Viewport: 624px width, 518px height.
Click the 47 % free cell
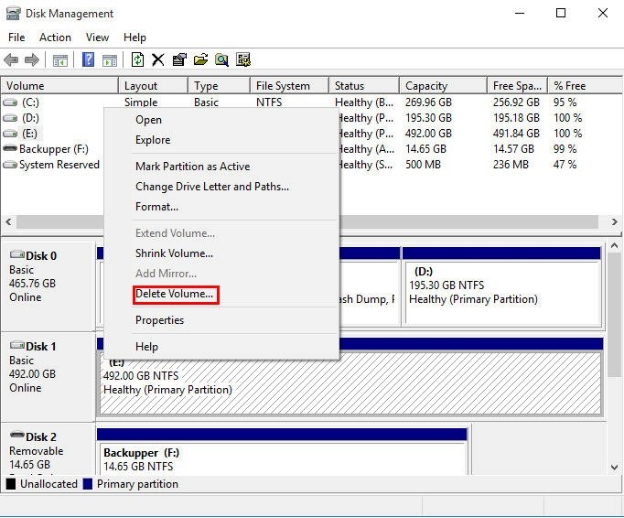[565, 164]
